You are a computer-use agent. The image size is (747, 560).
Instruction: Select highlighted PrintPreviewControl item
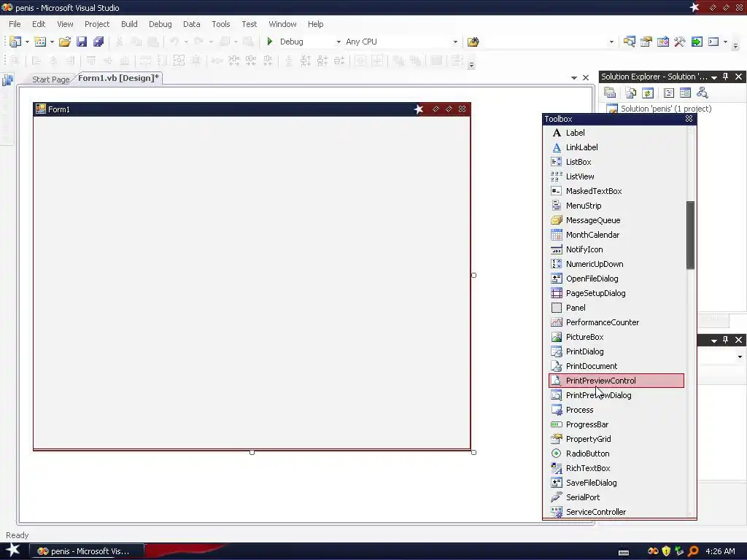[616, 381]
